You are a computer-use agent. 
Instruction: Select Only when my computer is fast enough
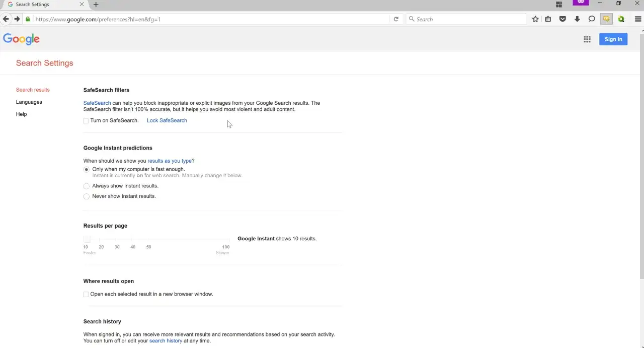click(x=87, y=170)
